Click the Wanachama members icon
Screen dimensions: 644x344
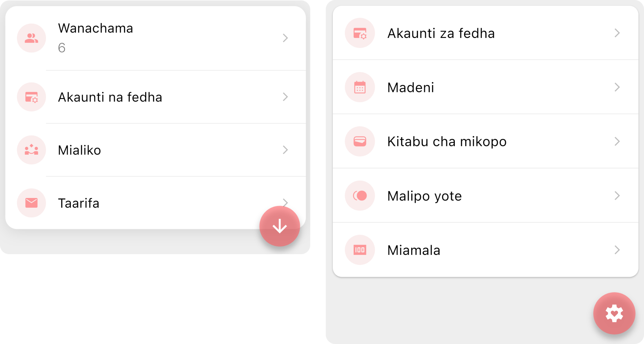coord(31,38)
